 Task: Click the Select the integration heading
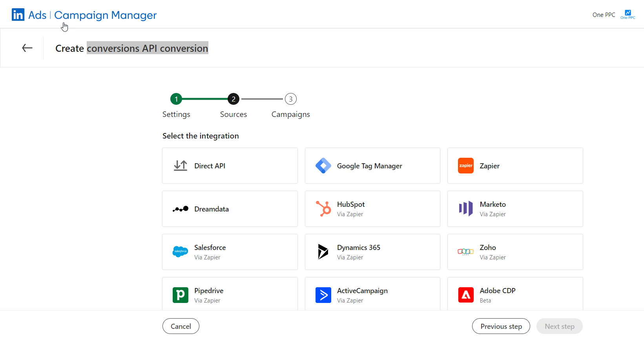click(x=201, y=136)
